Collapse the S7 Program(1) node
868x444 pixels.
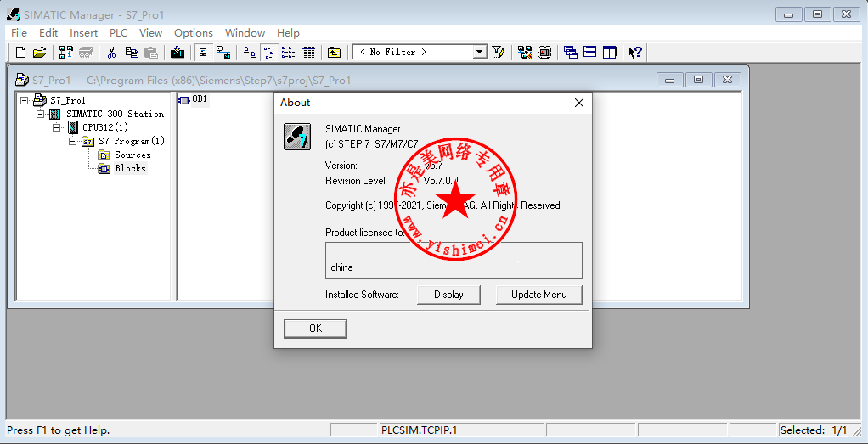click(x=72, y=141)
